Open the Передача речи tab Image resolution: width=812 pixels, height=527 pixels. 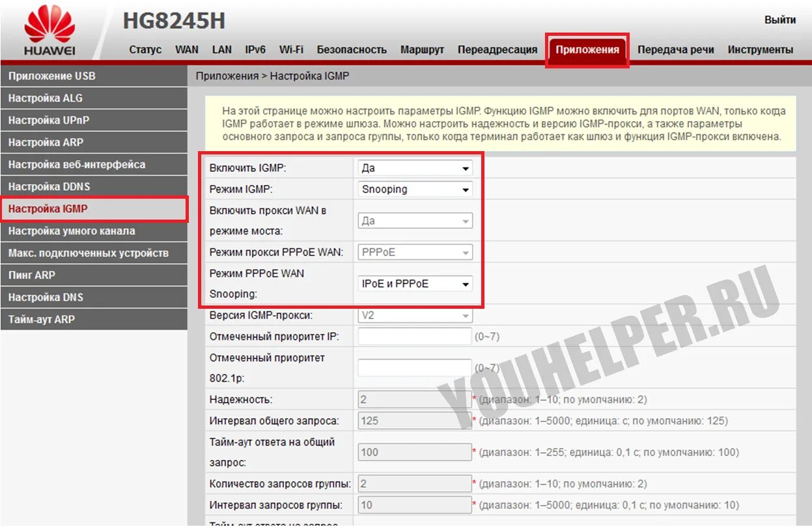click(676, 50)
